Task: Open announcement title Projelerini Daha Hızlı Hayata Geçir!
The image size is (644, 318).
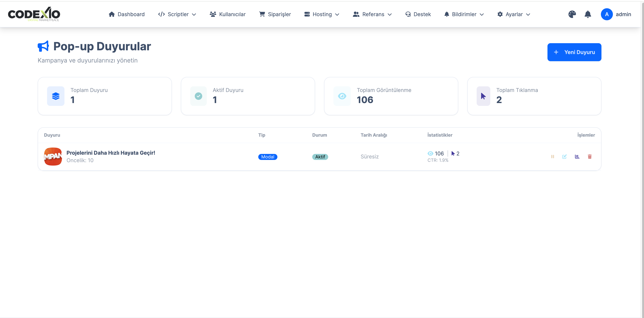Action: (111, 153)
